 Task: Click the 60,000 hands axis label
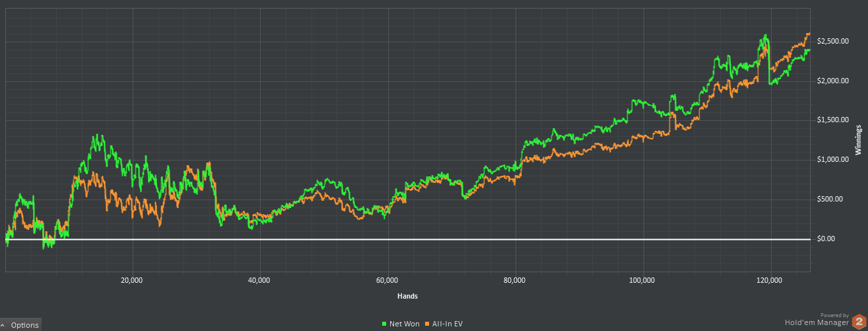pyautogui.click(x=387, y=280)
